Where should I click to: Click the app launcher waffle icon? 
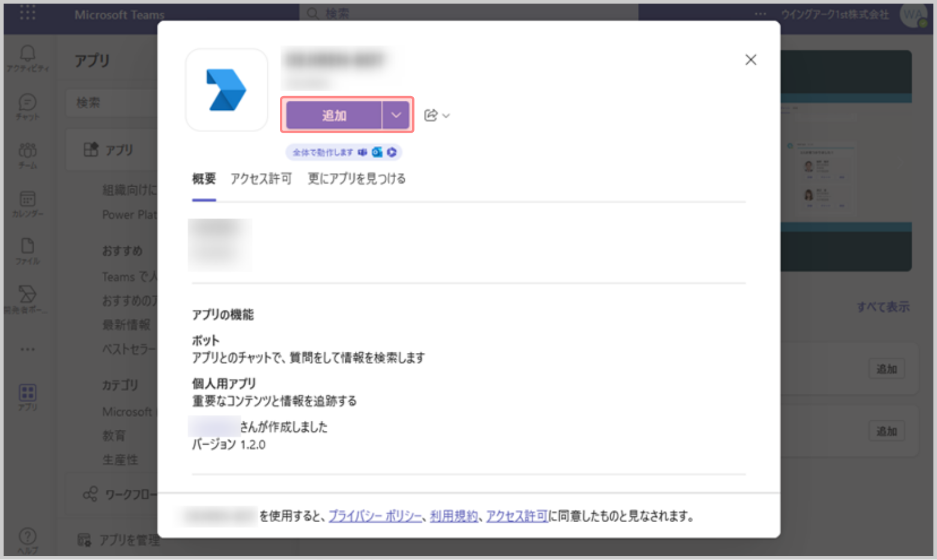tap(28, 13)
